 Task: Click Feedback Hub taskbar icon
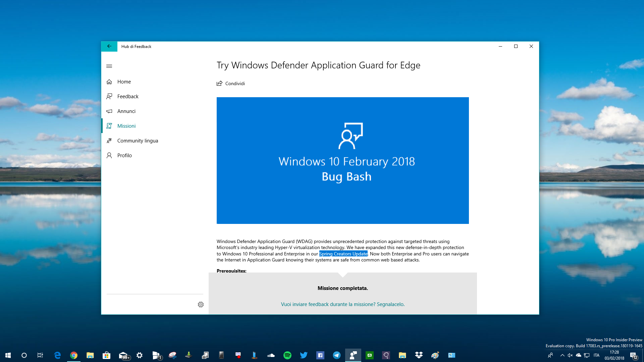point(353,355)
